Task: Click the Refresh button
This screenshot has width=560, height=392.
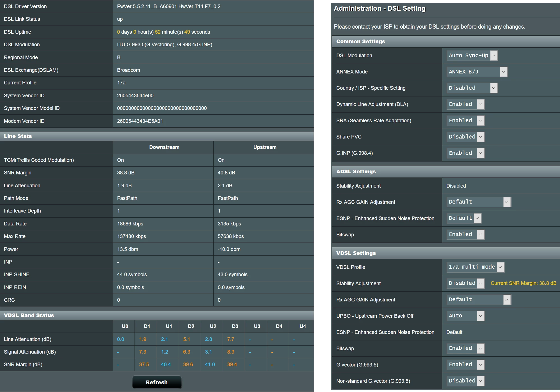Action: 157,382
